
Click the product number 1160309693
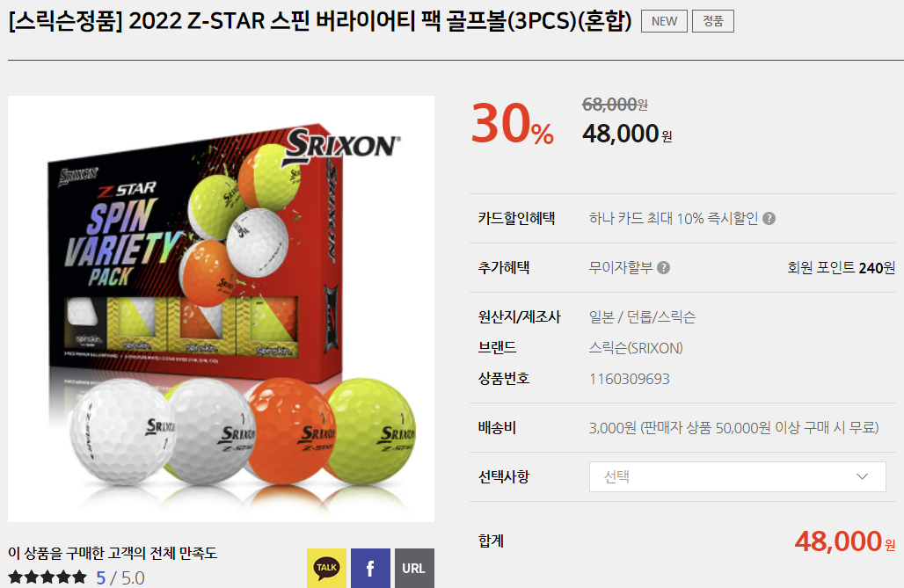coord(630,379)
